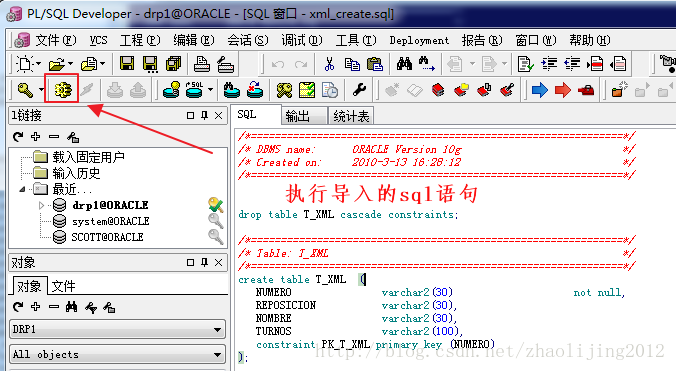
Task: Open dropdown arrow next to Open folder icon
Action: pos(70,64)
